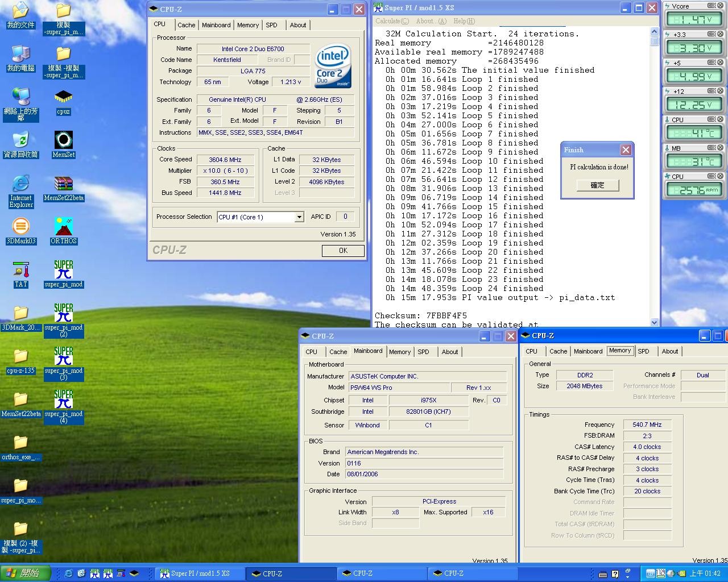The image size is (728, 582).
Task: Open SPD tab in the memory timings CPU-Z window
Action: pos(643,351)
